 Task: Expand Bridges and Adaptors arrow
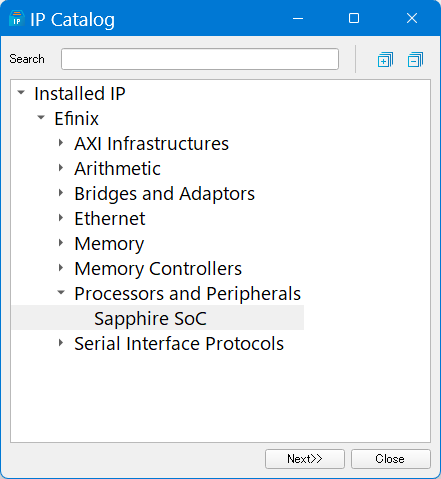click(61, 193)
